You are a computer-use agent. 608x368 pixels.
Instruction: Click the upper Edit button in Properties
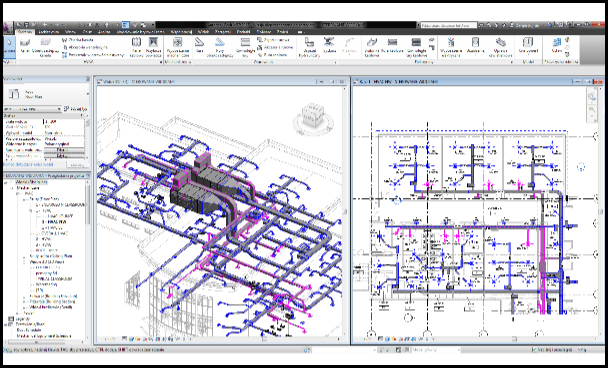pos(64,150)
